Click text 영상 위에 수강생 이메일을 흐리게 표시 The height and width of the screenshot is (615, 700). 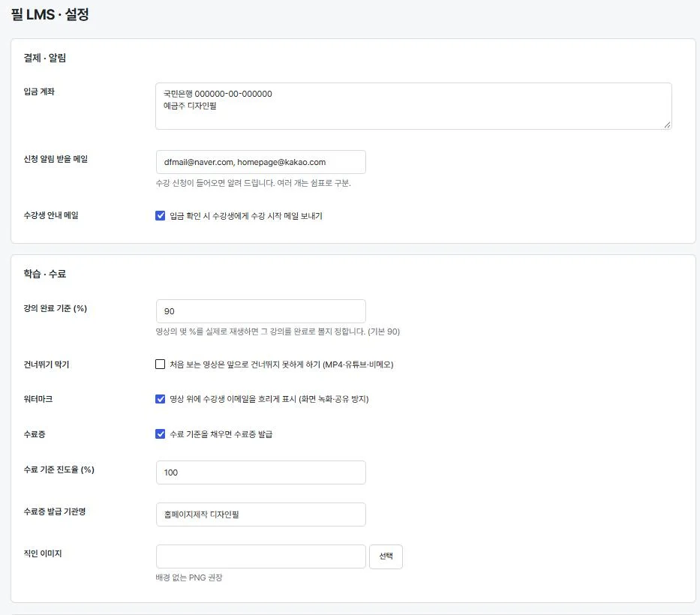tap(233, 399)
